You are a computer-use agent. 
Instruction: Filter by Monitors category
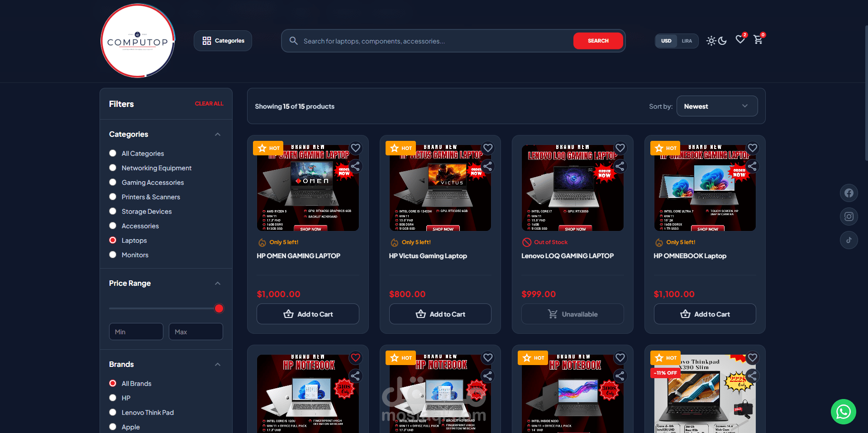(113, 255)
